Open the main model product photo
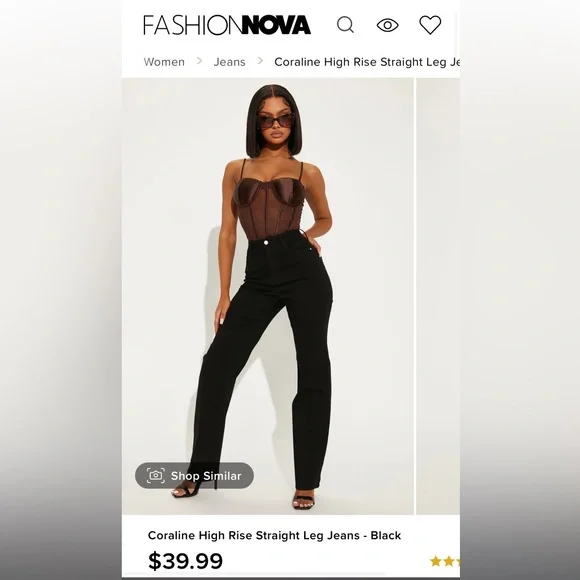Image resolution: width=580 pixels, height=580 pixels. click(x=267, y=296)
